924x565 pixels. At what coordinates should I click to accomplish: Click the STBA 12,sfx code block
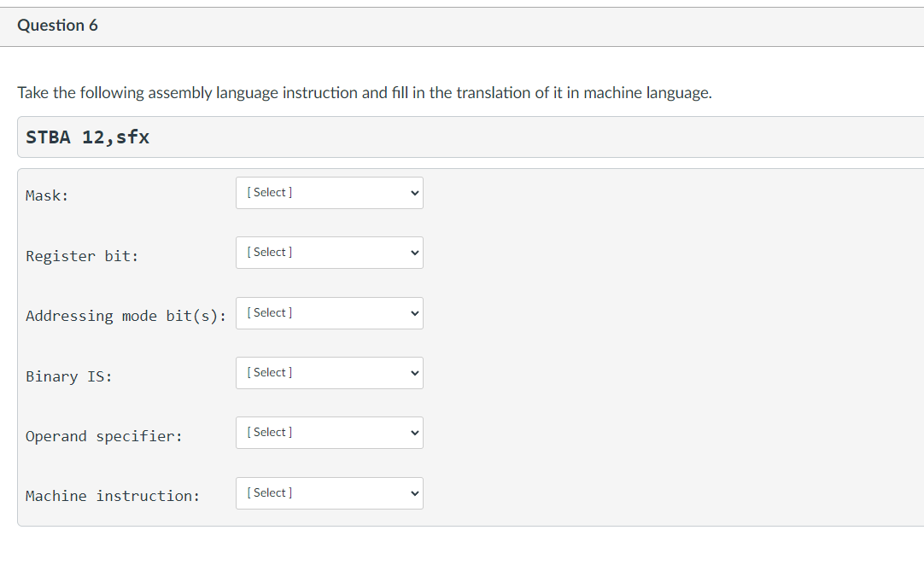[x=87, y=137]
